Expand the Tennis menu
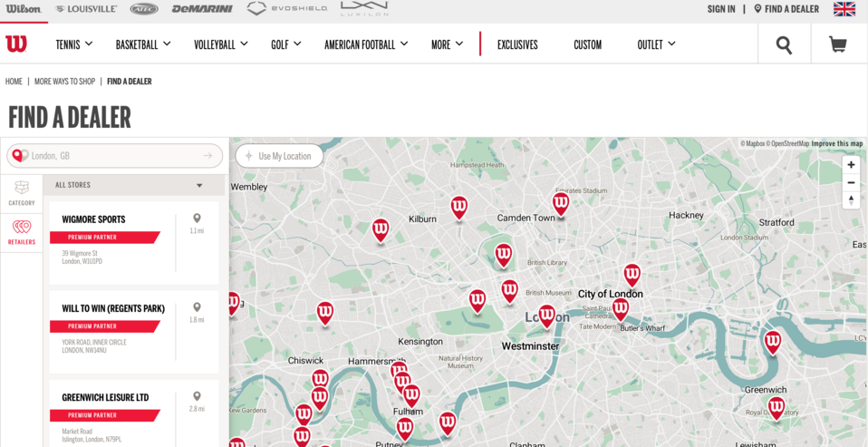Image resolution: width=868 pixels, height=447 pixels. pos(74,44)
